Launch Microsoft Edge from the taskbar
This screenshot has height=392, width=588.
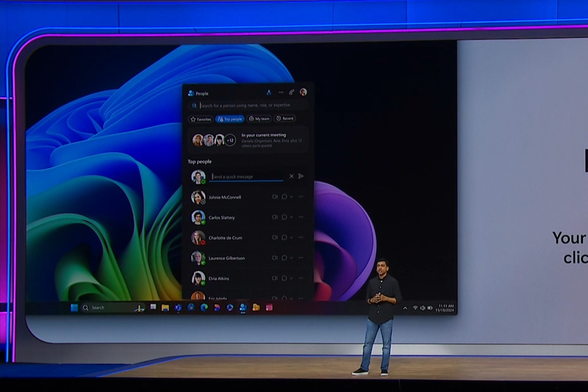tap(204, 308)
